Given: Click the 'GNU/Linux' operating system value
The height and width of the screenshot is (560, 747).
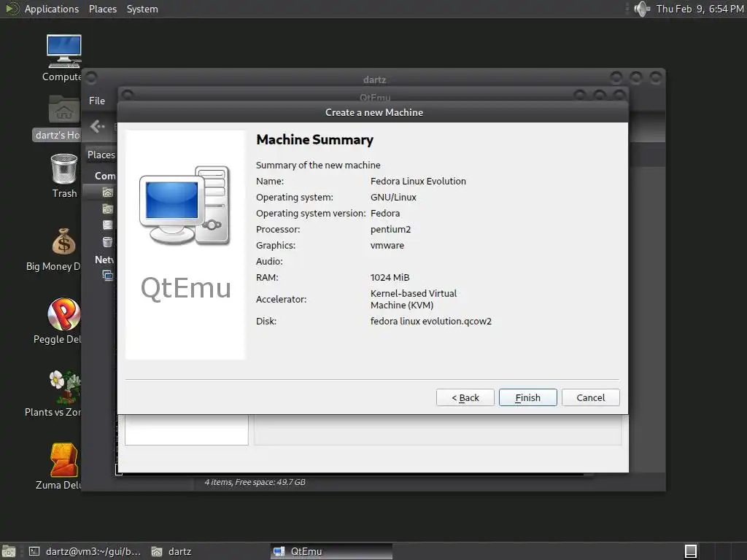Looking at the screenshot, I should [x=393, y=197].
